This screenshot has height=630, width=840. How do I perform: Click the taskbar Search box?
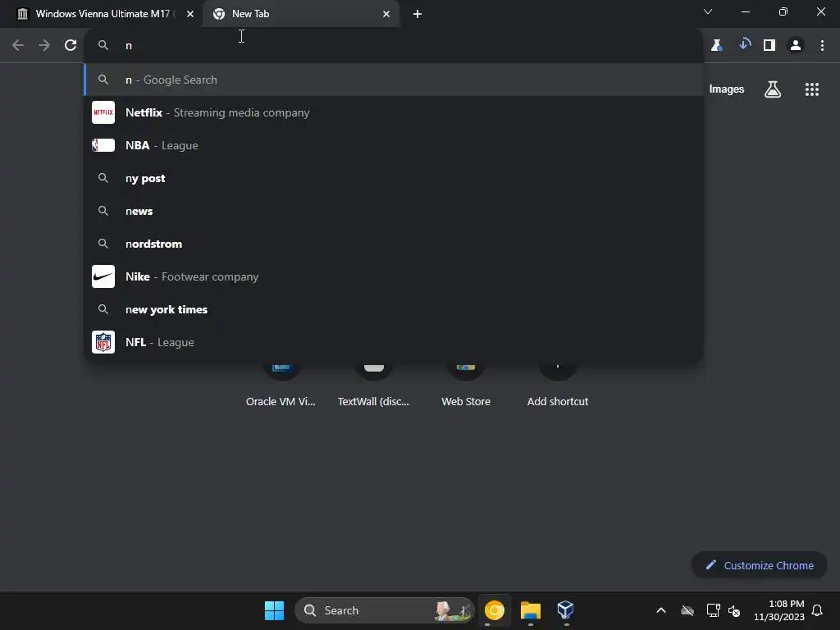385,610
